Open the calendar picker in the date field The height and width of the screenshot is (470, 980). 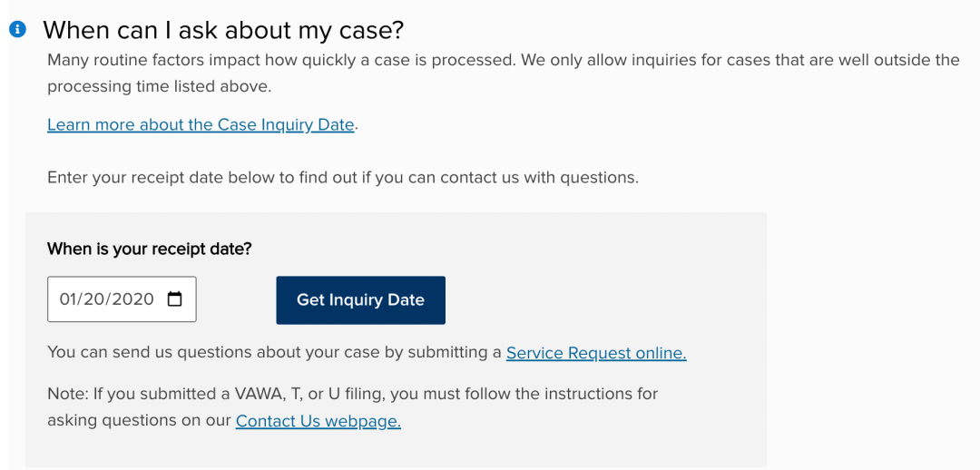point(175,299)
